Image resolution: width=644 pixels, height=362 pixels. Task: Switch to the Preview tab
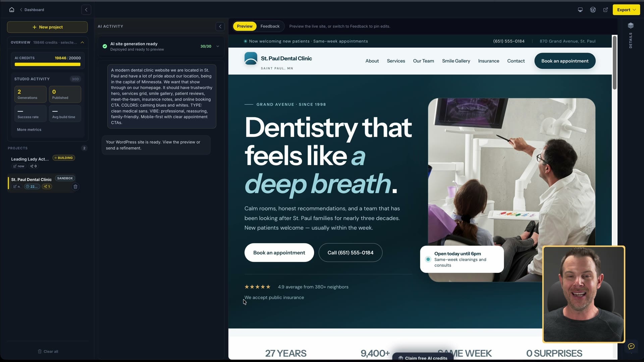click(245, 26)
